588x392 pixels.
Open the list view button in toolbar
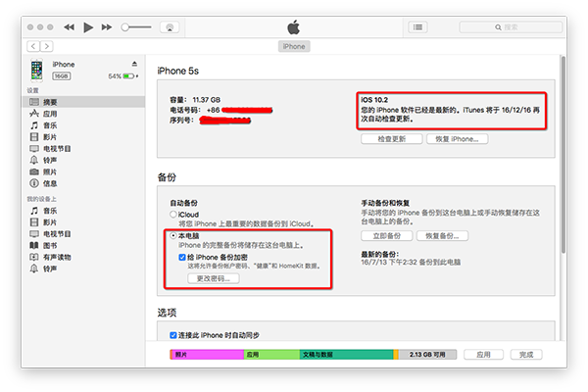point(417,27)
